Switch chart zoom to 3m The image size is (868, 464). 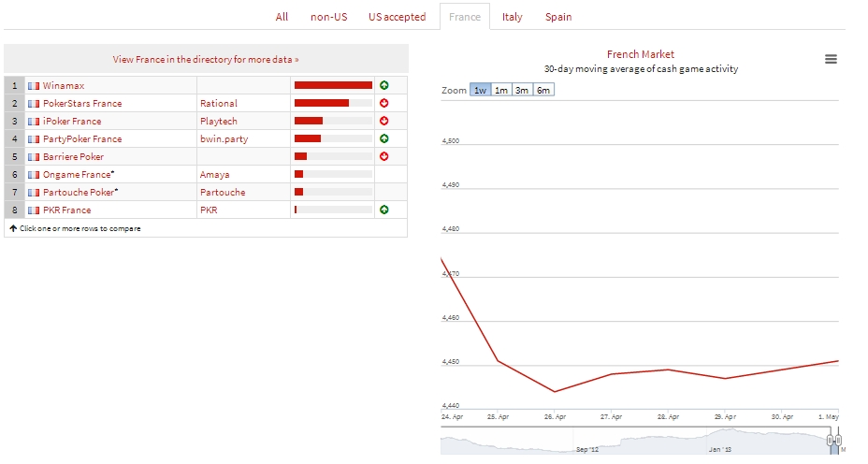point(522,90)
